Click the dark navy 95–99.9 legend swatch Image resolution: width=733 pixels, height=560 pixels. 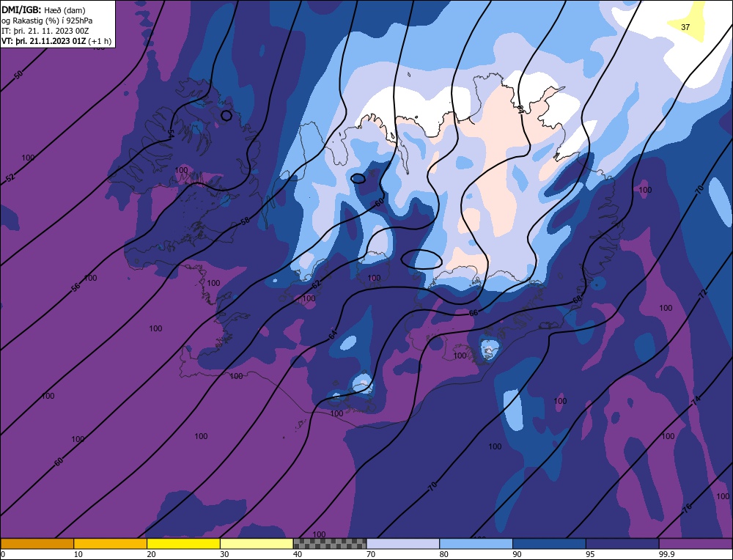622,543
